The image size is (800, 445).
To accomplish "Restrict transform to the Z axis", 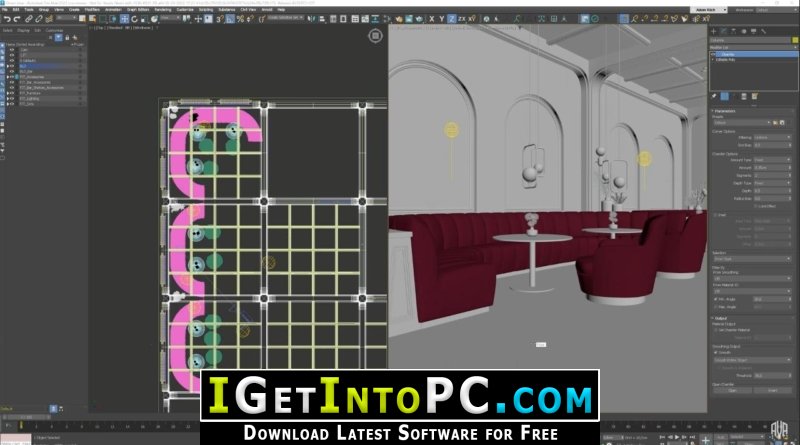I will point(451,19).
